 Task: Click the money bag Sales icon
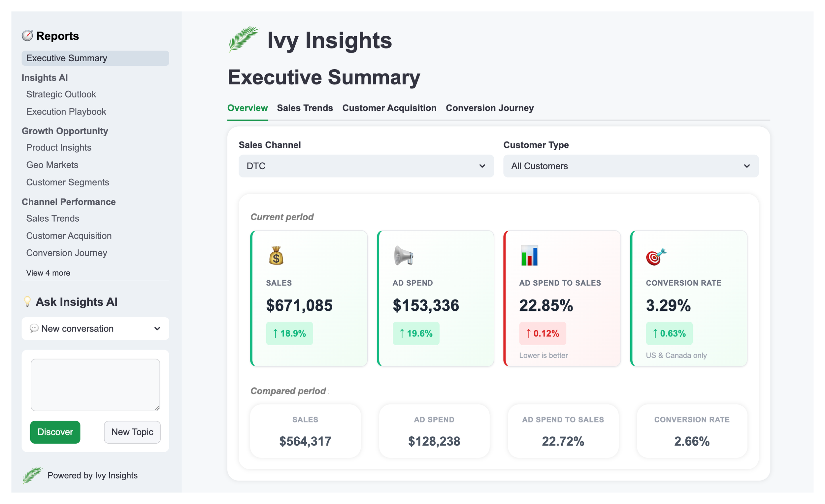point(276,256)
